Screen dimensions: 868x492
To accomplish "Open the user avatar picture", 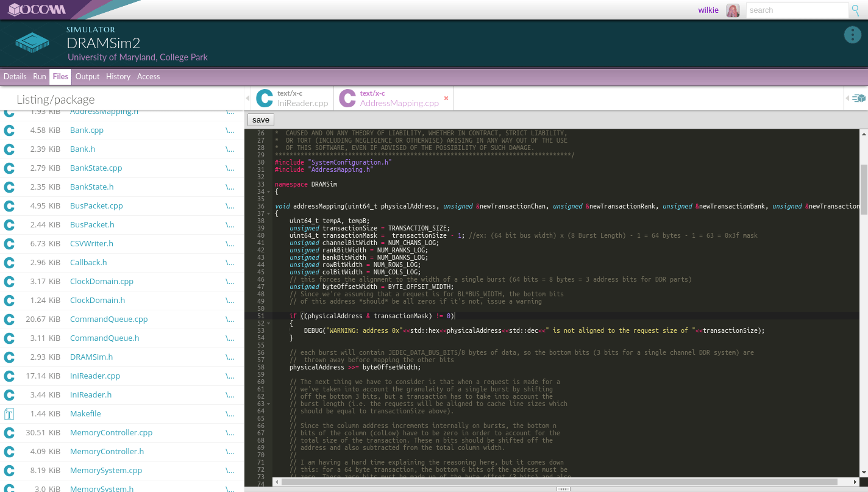I will click(x=733, y=10).
